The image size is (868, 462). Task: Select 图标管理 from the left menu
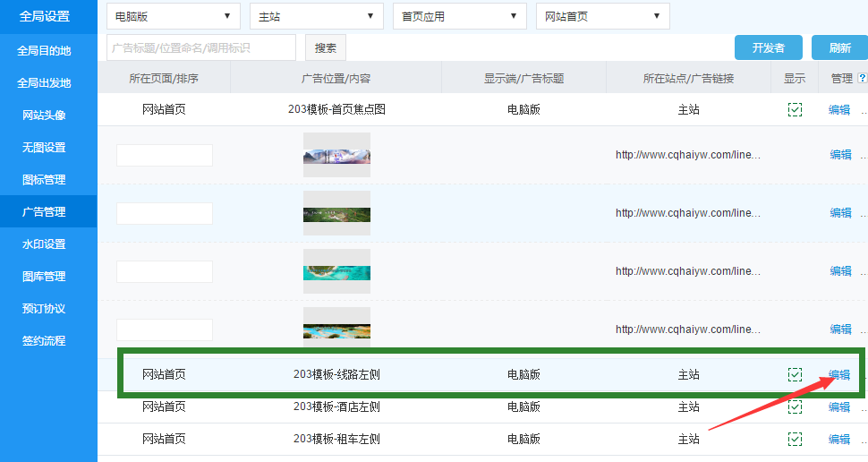(x=44, y=180)
